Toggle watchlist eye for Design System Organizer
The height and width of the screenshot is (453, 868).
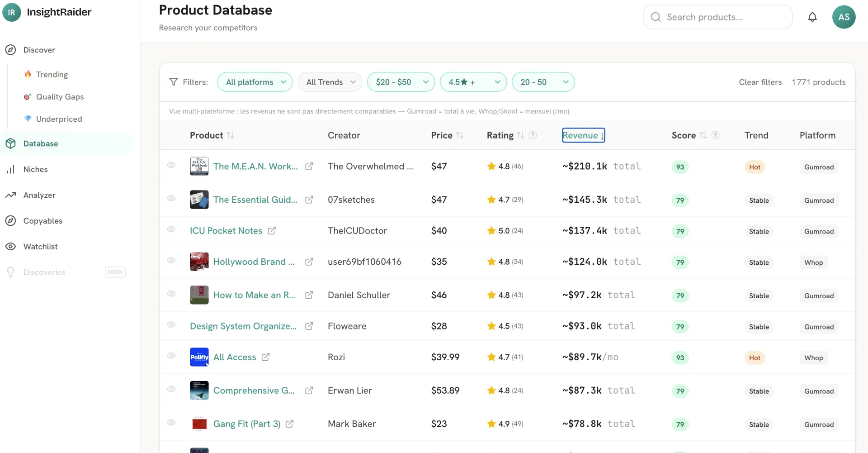tap(171, 324)
